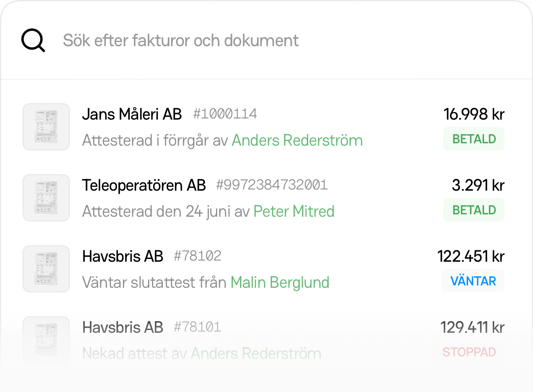The image size is (533, 392).
Task: Open the Havsbris AB #78102 invoice thumbnail
Action: point(46,269)
